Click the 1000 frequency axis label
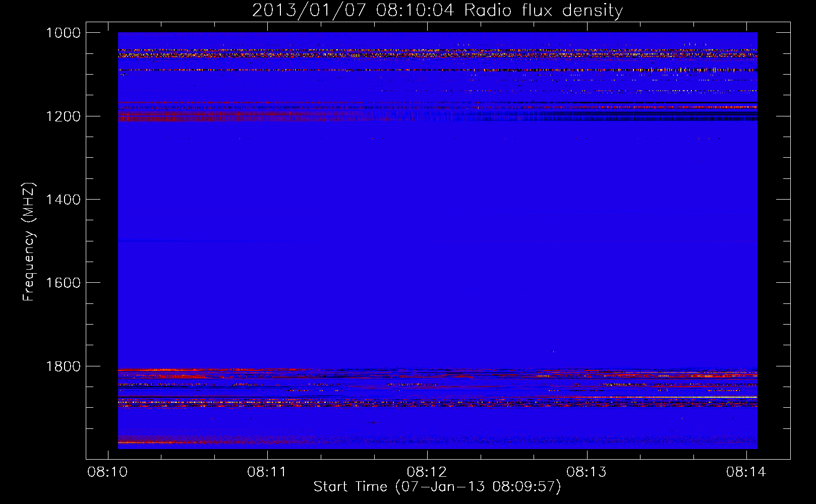 pyautogui.click(x=63, y=33)
